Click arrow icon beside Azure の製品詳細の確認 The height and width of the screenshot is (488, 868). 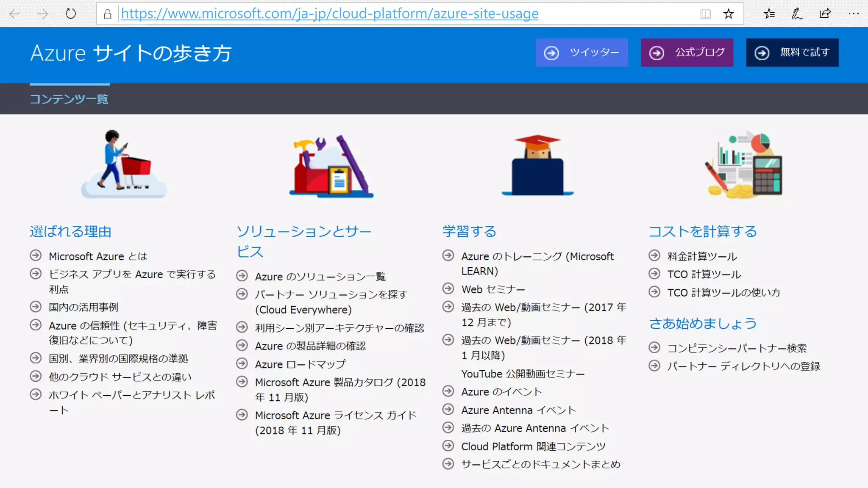242,345
